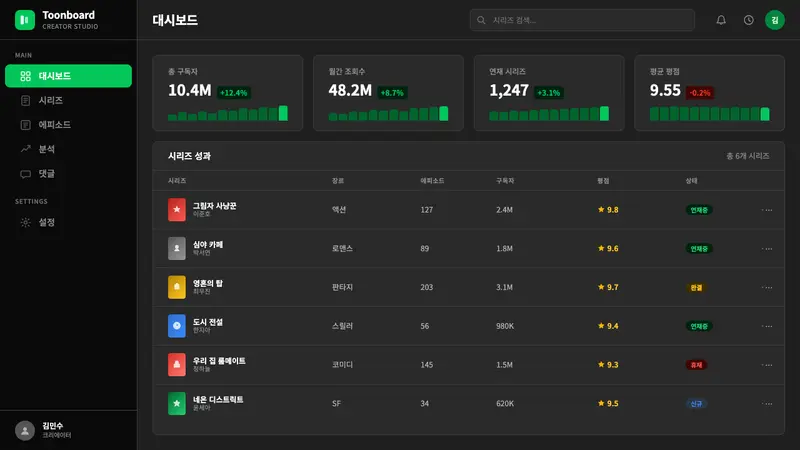Click the 월간 조회수 mini bar chart

(388, 113)
